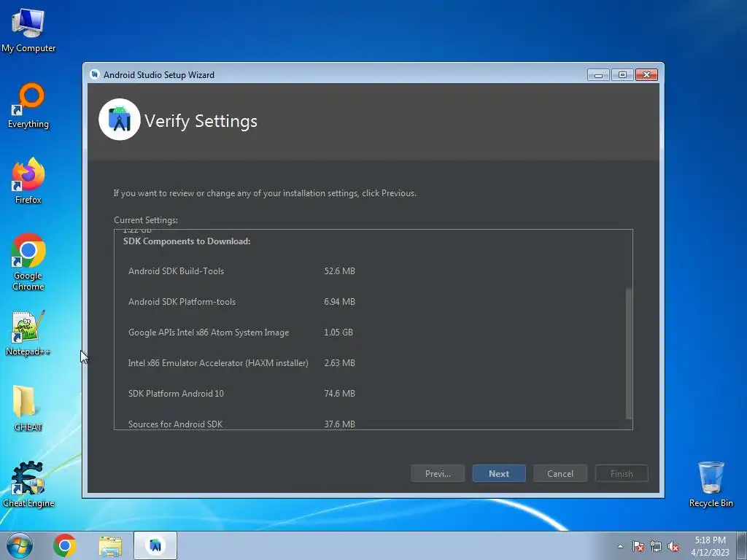Open Notepad++ desktop shortcut
This screenshot has height=560, width=747.
click(28, 333)
